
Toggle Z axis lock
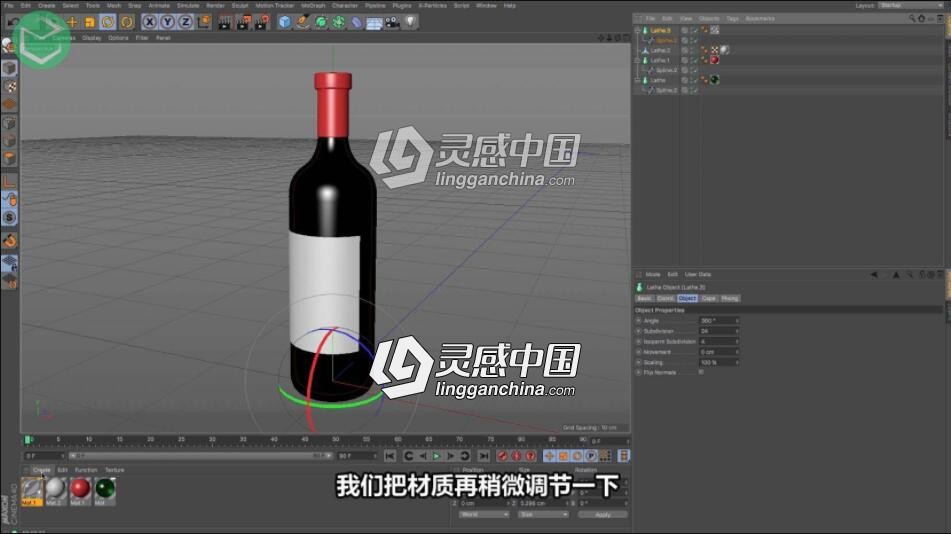tap(185, 22)
